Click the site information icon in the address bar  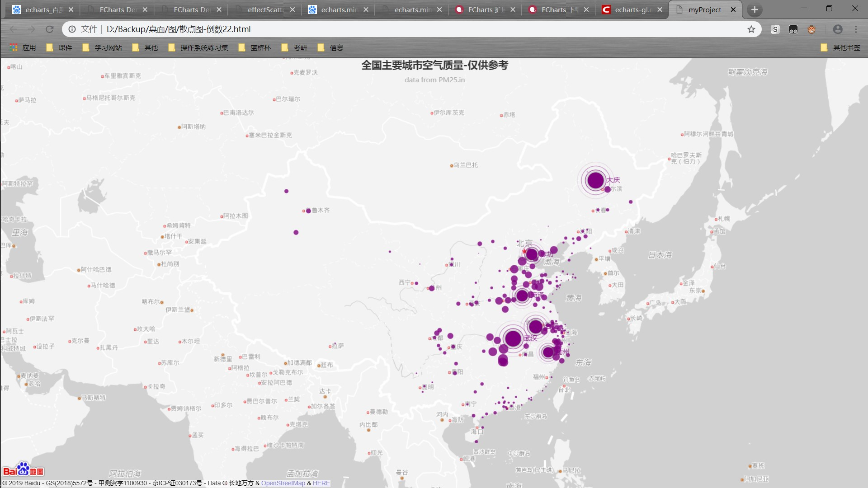click(x=72, y=29)
